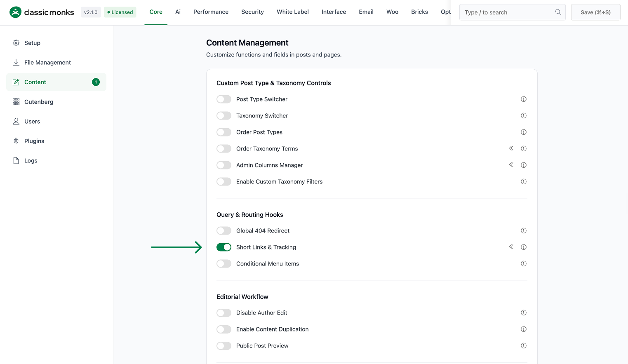Open info for Admin Columns Manager
This screenshot has width=628, height=364.
(x=524, y=165)
